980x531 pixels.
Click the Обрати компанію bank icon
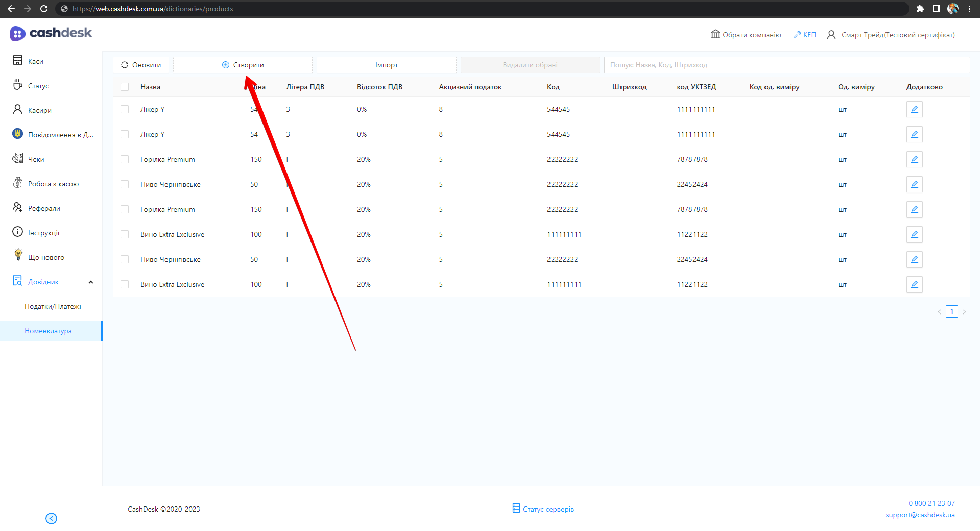coord(715,34)
